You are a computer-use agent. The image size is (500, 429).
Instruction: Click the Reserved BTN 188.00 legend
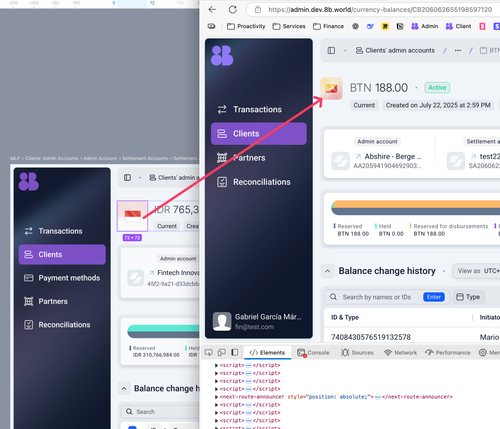tap(351, 230)
